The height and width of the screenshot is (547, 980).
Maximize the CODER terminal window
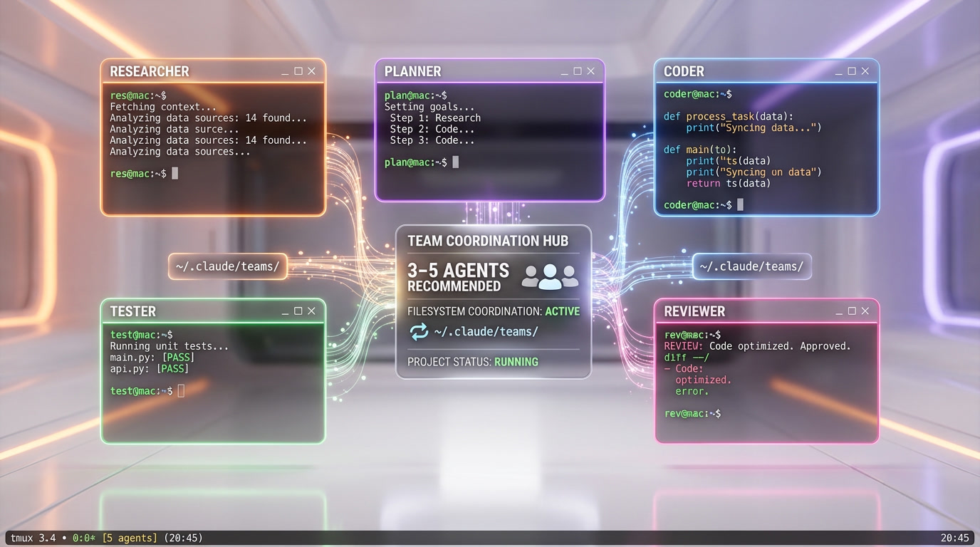[x=852, y=71]
